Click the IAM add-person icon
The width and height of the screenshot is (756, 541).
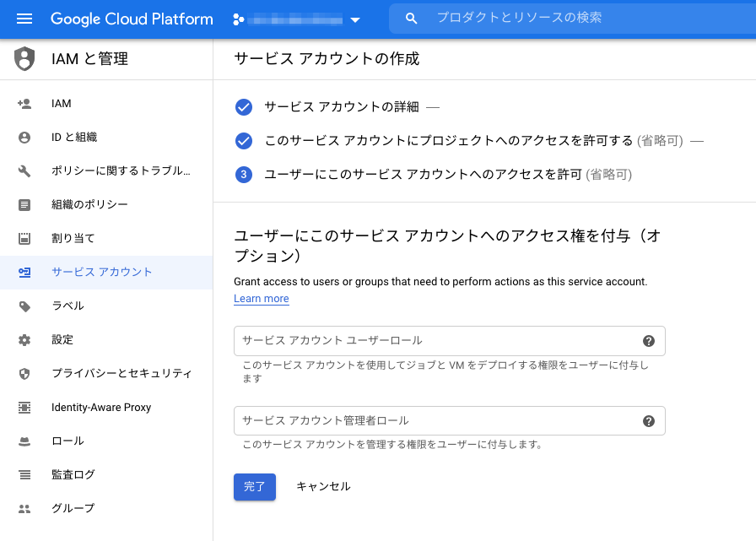coord(24,104)
